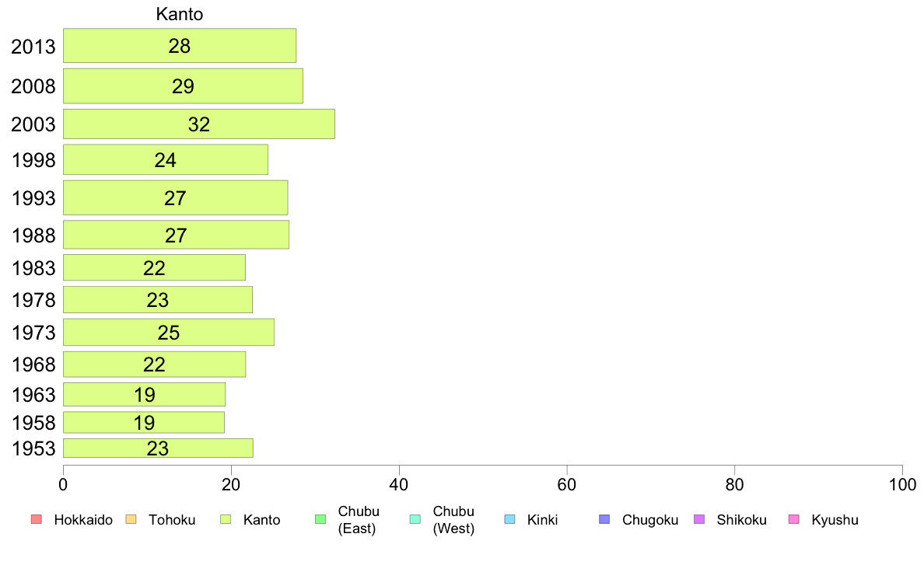
Task: Click the Kyushu legend text label
Action: pyautogui.click(x=835, y=520)
